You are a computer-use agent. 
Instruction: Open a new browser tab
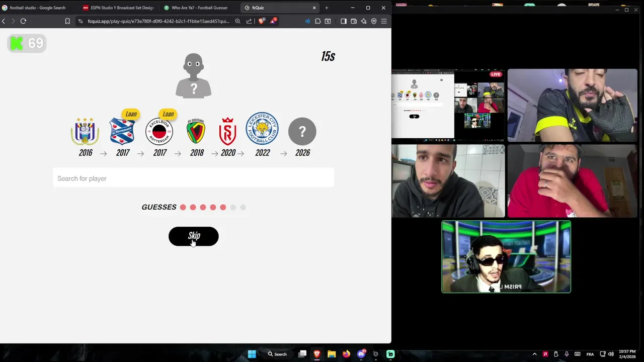[x=327, y=8]
